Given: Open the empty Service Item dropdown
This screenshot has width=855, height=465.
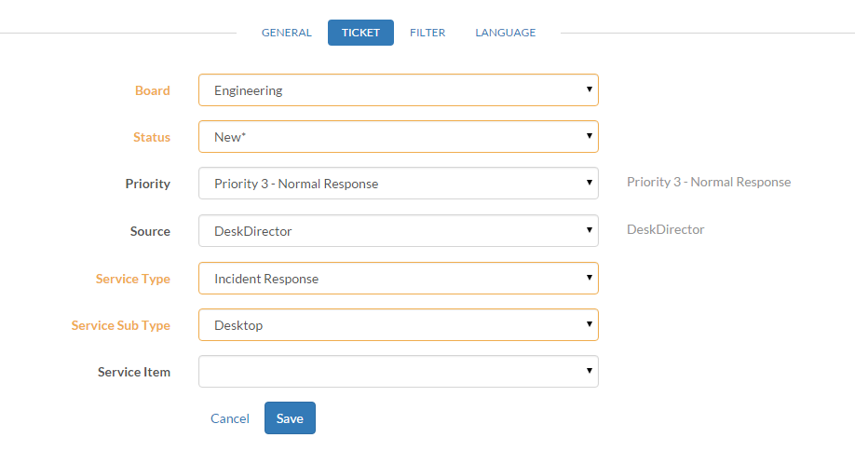Looking at the screenshot, I should (398, 372).
